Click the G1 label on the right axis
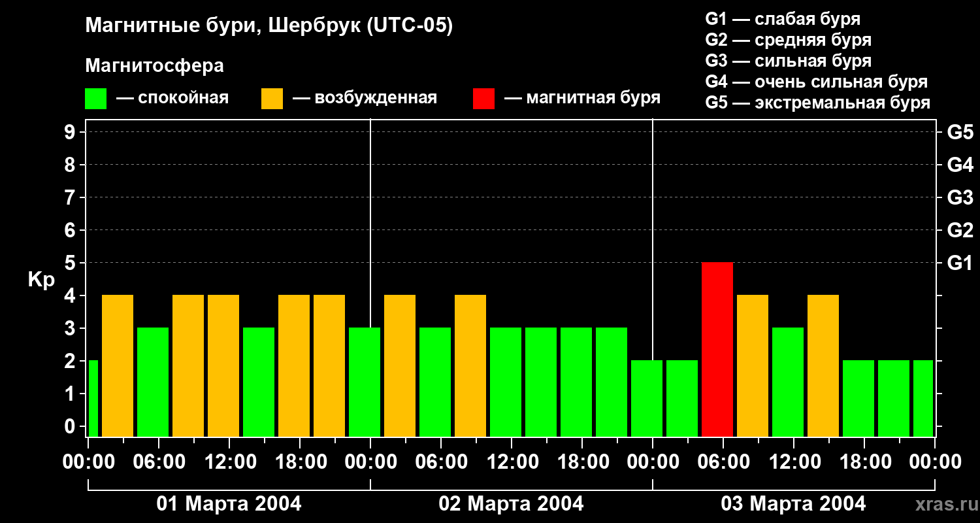 coord(960,263)
